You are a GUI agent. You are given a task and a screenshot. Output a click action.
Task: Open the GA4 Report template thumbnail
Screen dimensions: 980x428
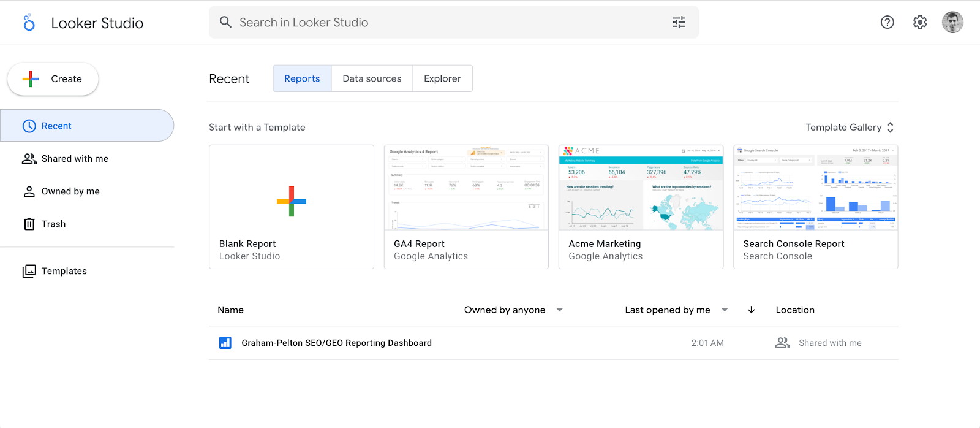coord(466,188)
